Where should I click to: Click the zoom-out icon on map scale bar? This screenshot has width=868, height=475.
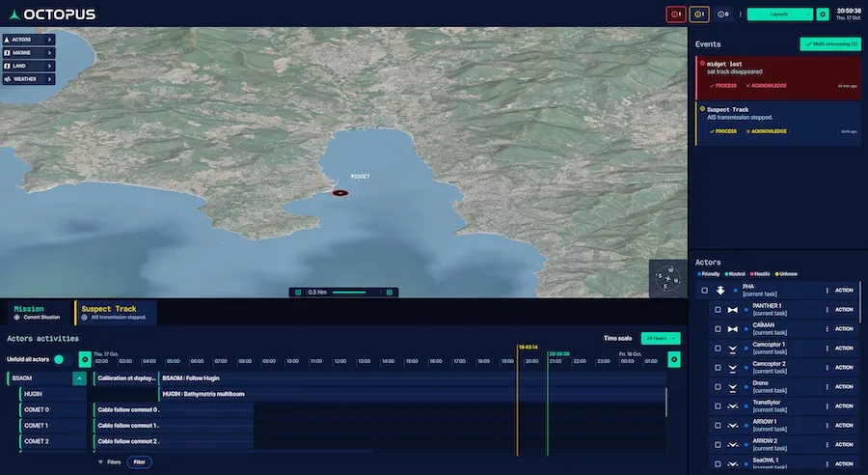298,292
